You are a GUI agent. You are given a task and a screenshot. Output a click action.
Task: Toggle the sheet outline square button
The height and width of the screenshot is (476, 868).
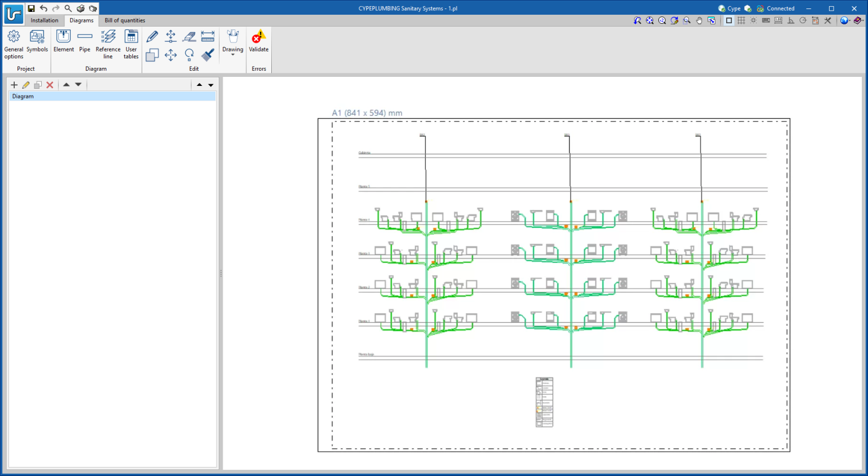pos(729,21)
